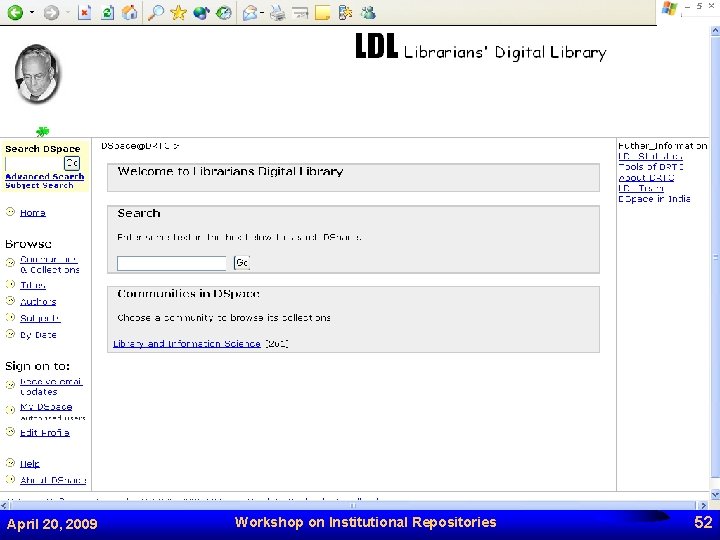Click the Search magnifying glass toolbar icon

click(156, 12)
